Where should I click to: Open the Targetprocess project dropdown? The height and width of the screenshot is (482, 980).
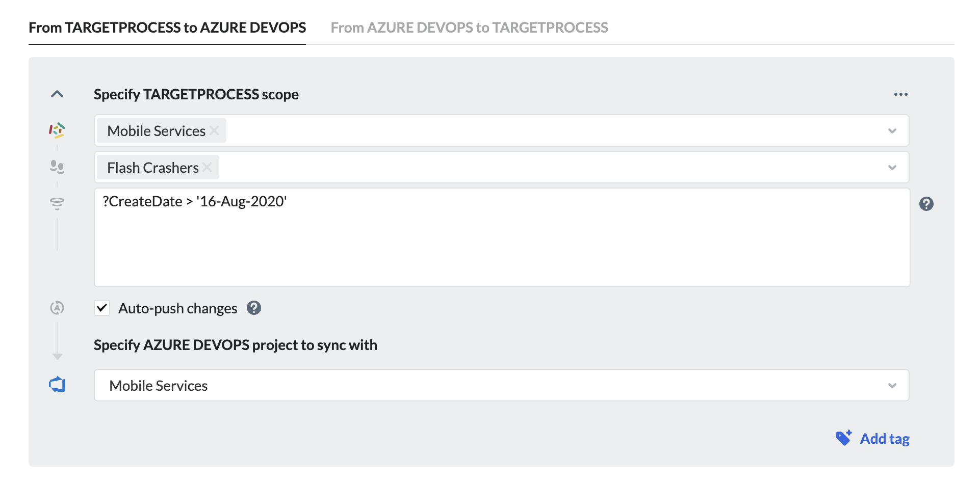[892, 130]
